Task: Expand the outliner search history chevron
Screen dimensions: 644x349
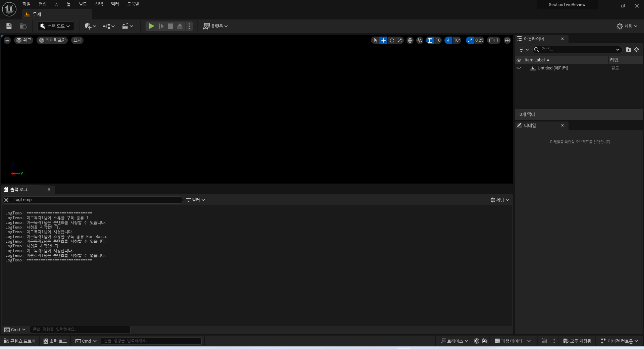Action: point(618,50)
